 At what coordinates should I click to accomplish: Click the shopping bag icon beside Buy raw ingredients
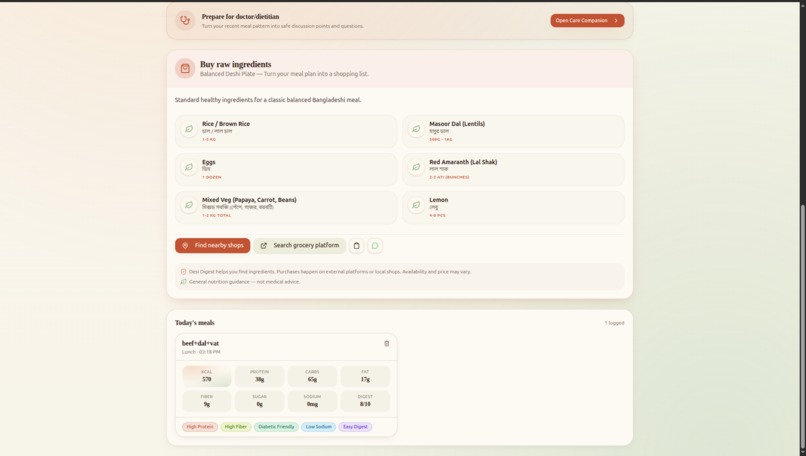coord(185,68)
